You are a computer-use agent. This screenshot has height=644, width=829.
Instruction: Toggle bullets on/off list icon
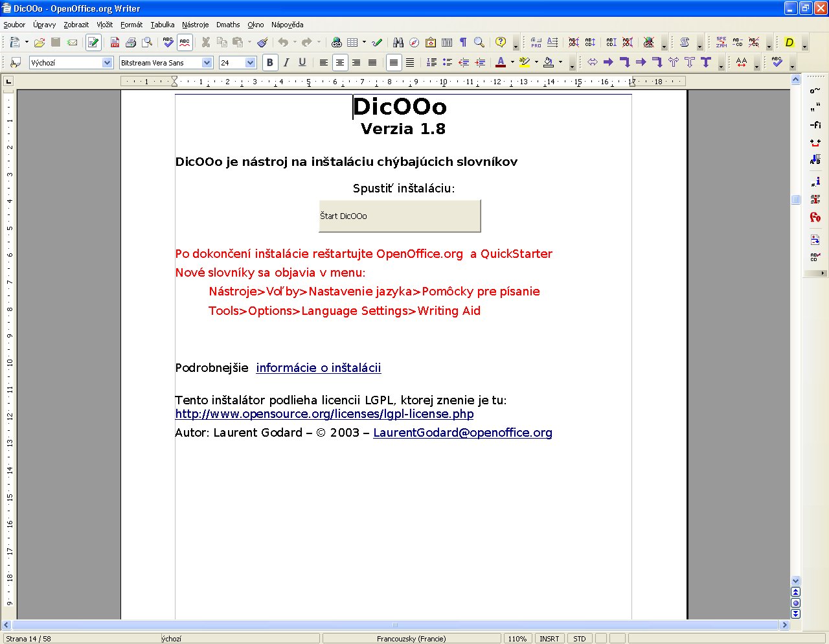pyautogui.click(x=448, y=62)
